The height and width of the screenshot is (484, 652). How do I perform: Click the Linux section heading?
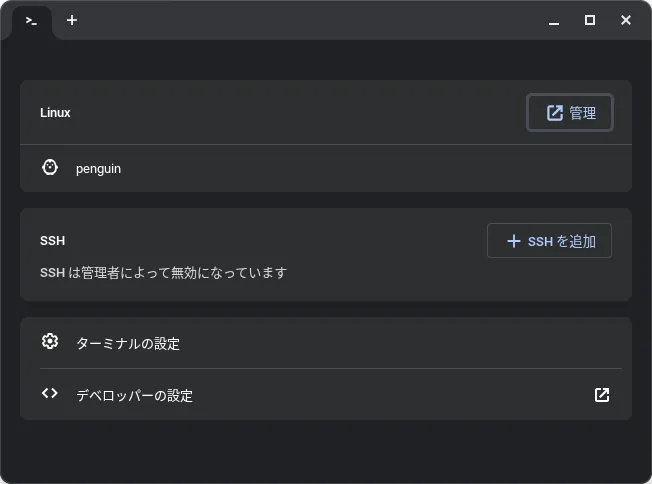coord(55,113)
